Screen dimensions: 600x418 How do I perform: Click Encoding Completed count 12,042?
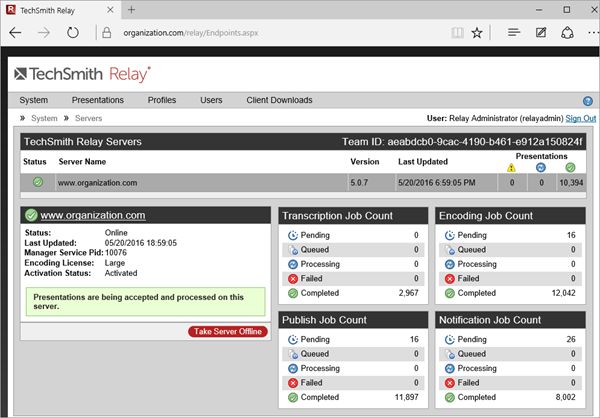(x=563, y=293)
